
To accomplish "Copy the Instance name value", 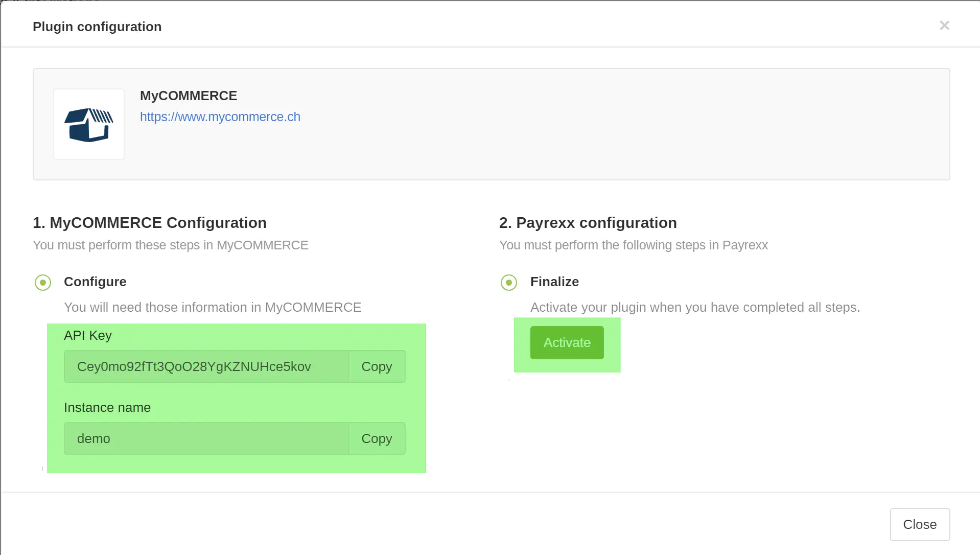I will [x=377, y=439].
